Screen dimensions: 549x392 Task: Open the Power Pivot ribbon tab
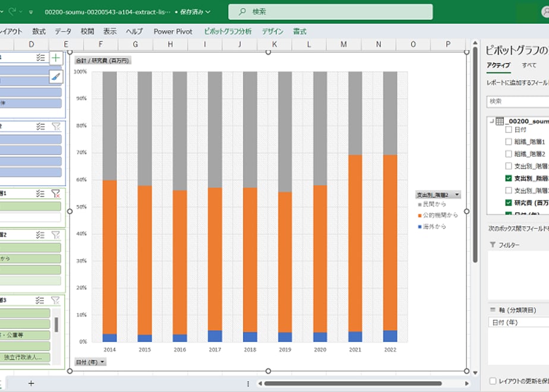(x=173, y=31)
